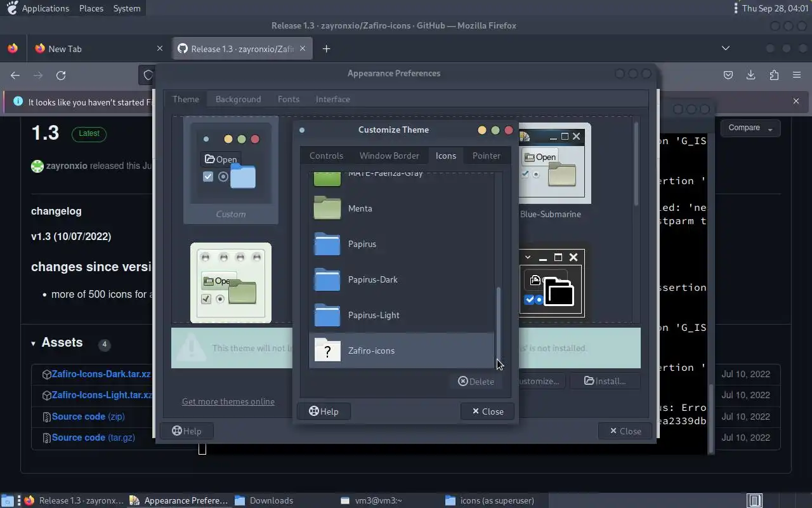
Task: Click the GNOME foot logo icon
Action: point(11,8)
